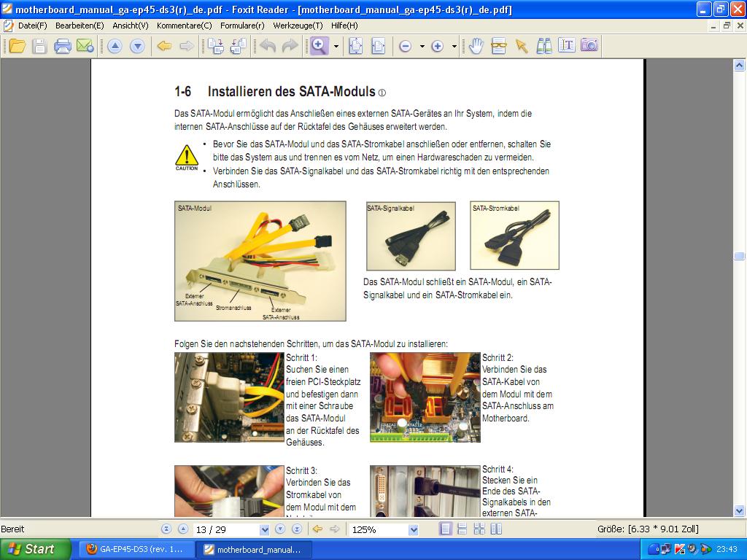747x560 pixels.
Task: Click the yellow Previous View arrow in toolbar
Action: 164,46
